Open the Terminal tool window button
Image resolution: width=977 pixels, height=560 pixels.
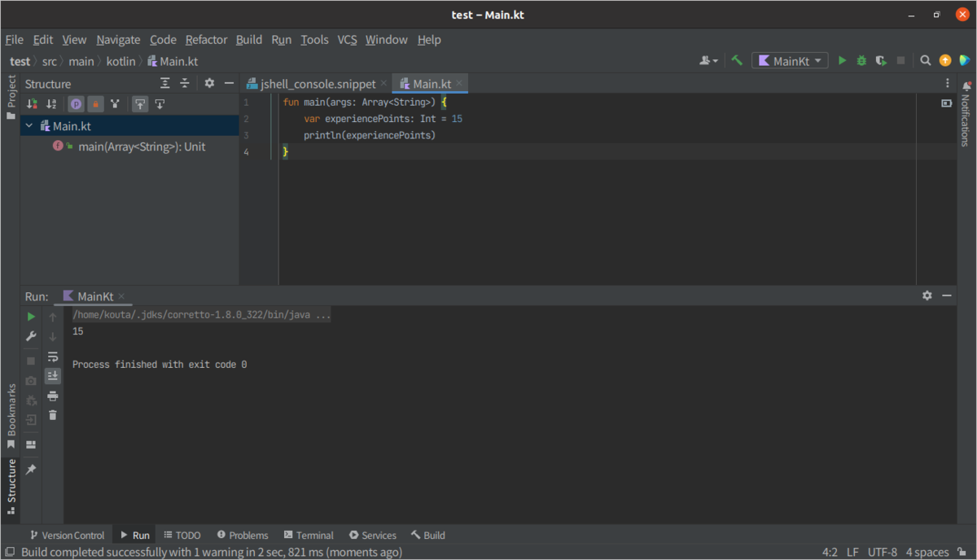(x=309, y=536)
